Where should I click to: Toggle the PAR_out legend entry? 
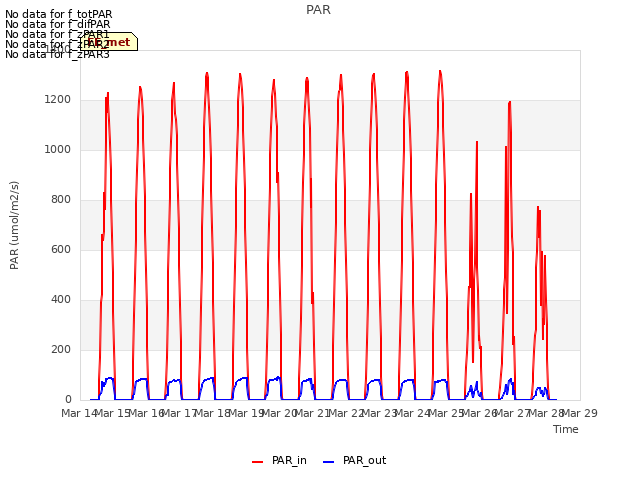coord(354,461)
